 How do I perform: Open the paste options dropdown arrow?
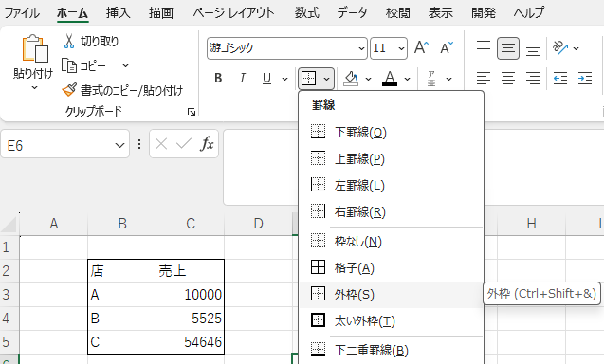pos(34,88)
